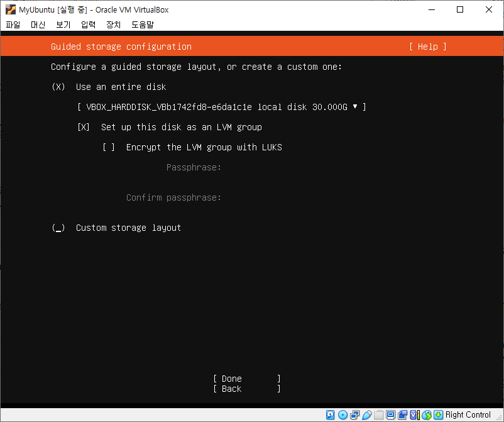Screen dimensions: 504x422
Task: Click the USB devices status icon
Action: [367, 415]
